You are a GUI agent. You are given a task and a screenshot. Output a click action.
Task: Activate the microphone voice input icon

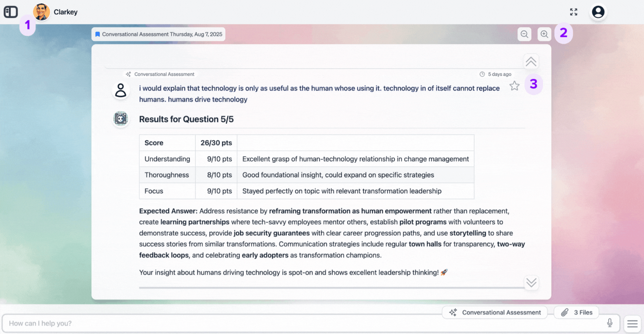click(x=609, y=323)
